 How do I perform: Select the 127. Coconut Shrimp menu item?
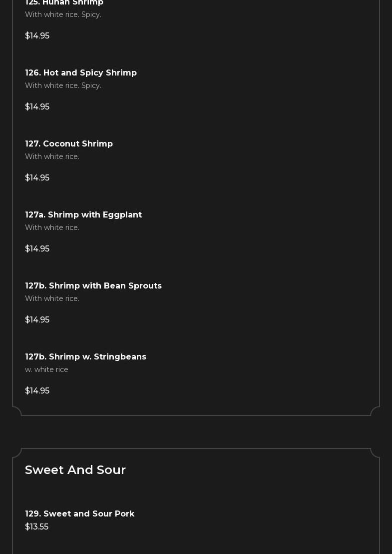pyautogui.click(x=69, y=144)
